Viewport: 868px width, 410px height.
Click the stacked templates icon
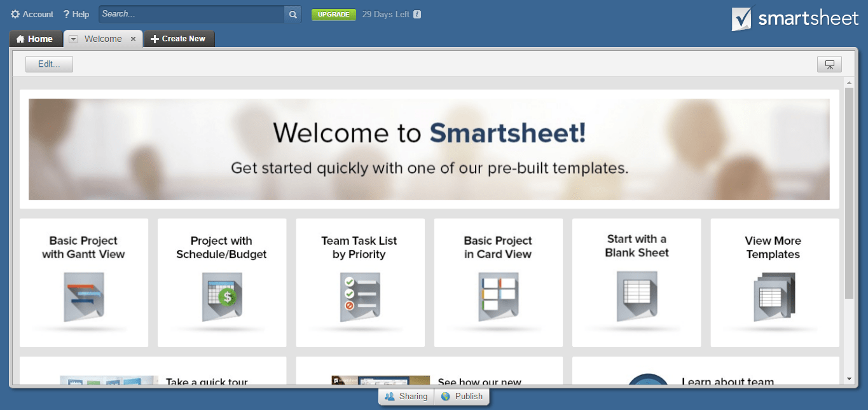coord(775,297)
